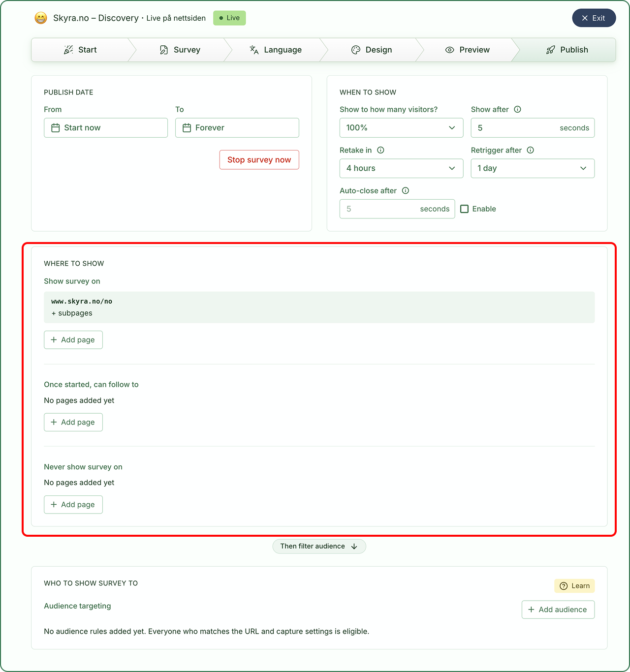Open the Retrigger after dropdown showing 1 day
The image size is (630, 672).
pyautogui.click(x=533, y=168)
